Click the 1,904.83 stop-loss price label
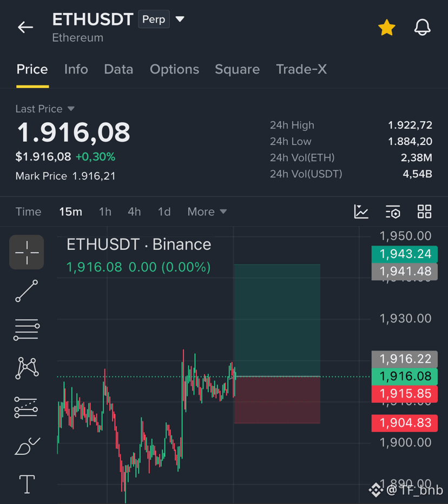 405,423
